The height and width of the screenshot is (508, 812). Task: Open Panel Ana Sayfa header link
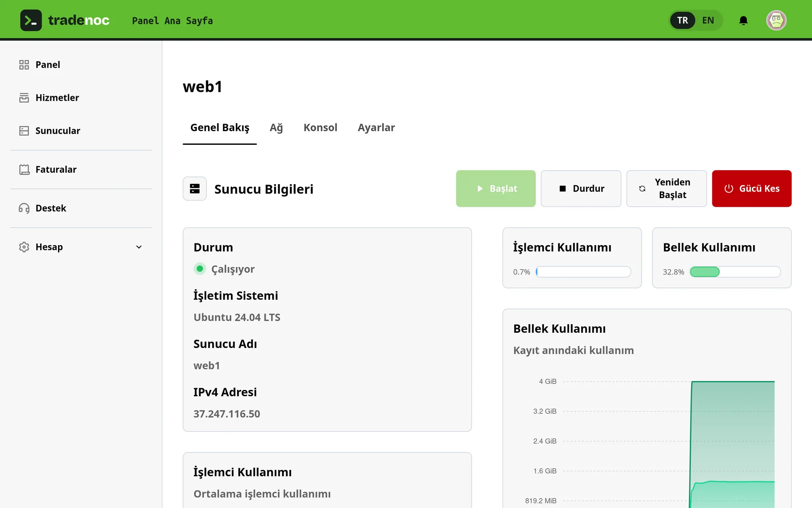[x=172, y=20]
